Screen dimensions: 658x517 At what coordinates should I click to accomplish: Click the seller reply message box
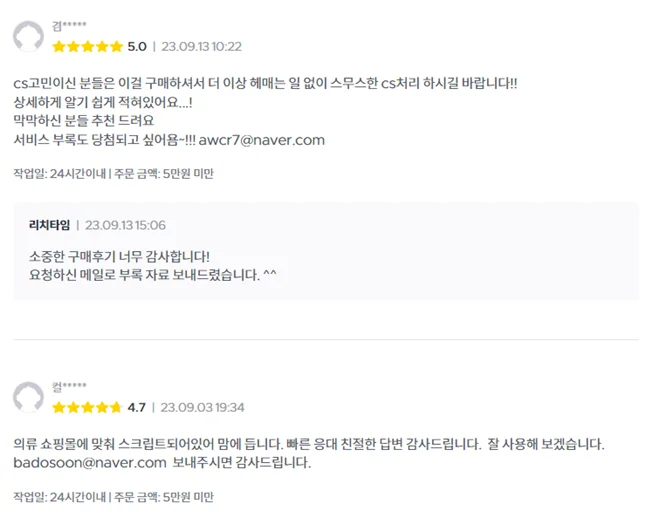pos(326,251)
